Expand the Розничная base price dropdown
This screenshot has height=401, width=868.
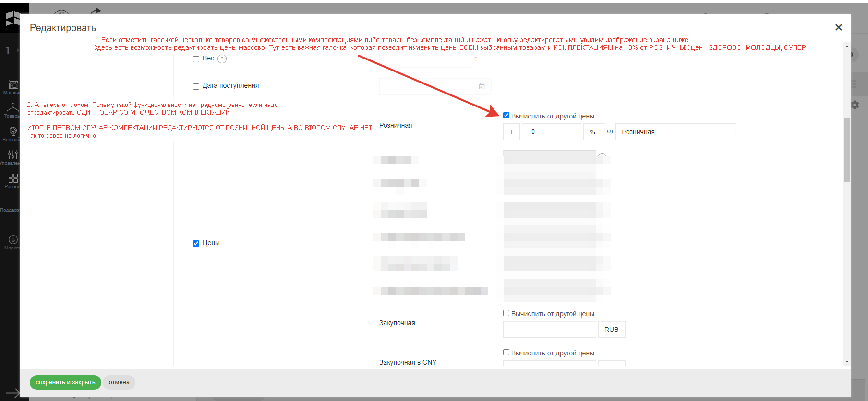(675, 132)
